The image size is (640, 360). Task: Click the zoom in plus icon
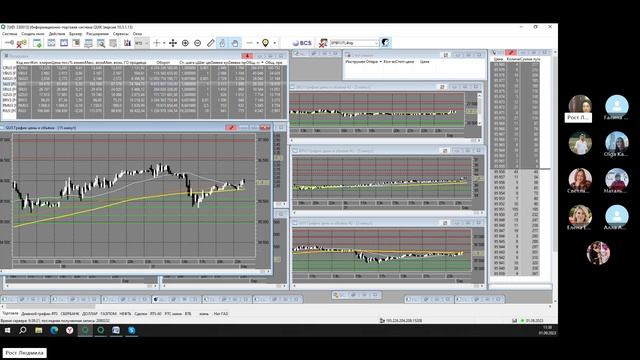tap(185, 43)
